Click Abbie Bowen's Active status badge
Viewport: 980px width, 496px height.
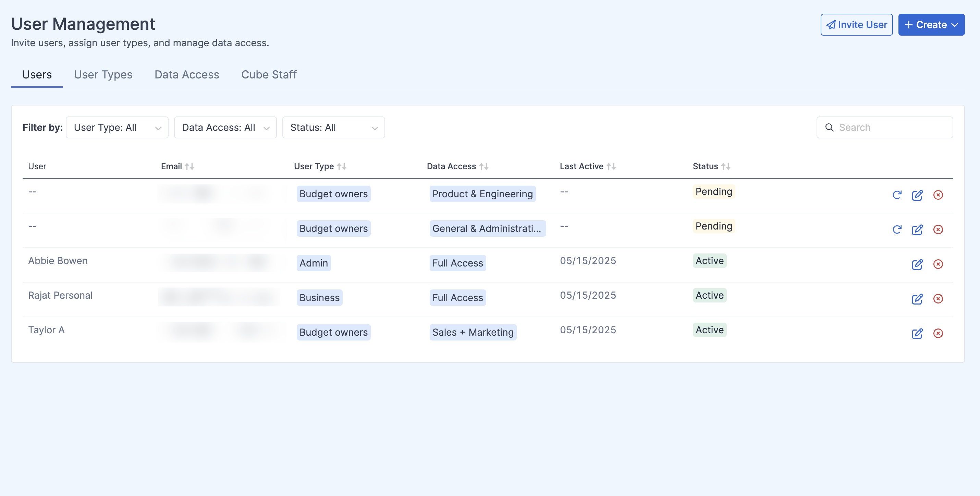[710, 261]
